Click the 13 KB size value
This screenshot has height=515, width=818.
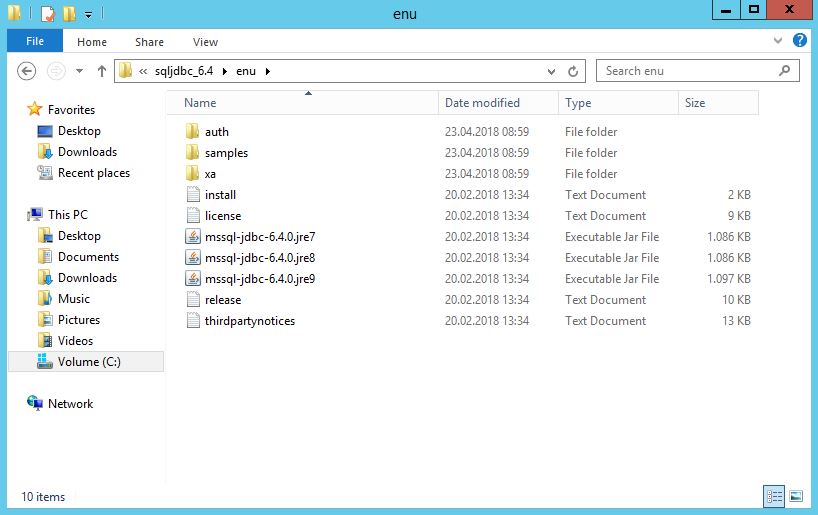(x=736, y=321)
